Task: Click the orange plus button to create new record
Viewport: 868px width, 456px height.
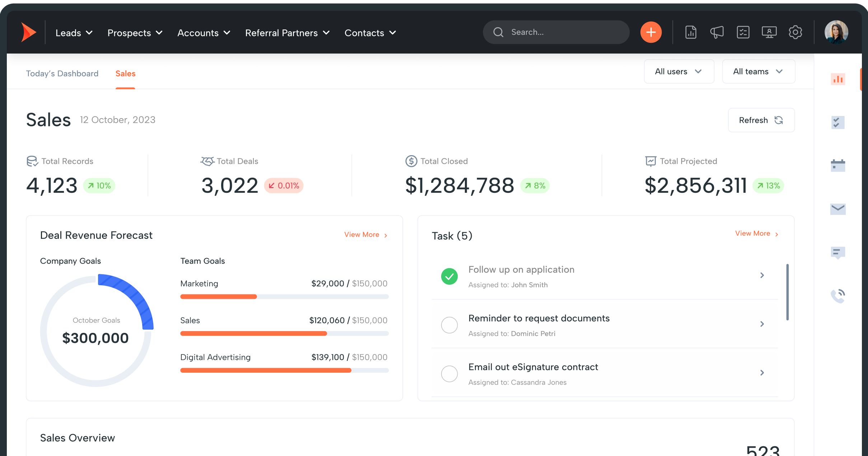Action: (x=651, y=32)
